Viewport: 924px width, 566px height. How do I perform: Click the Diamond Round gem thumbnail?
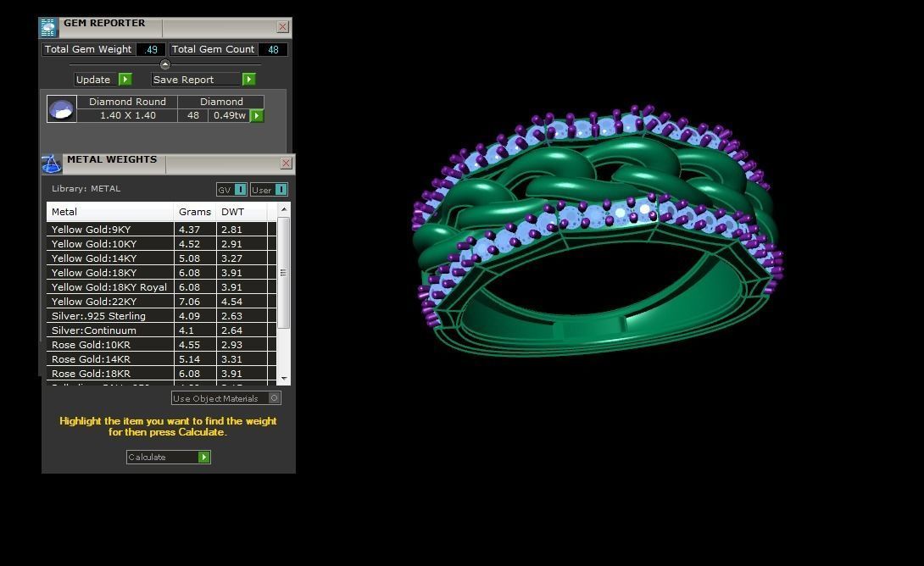pos(62,109)
